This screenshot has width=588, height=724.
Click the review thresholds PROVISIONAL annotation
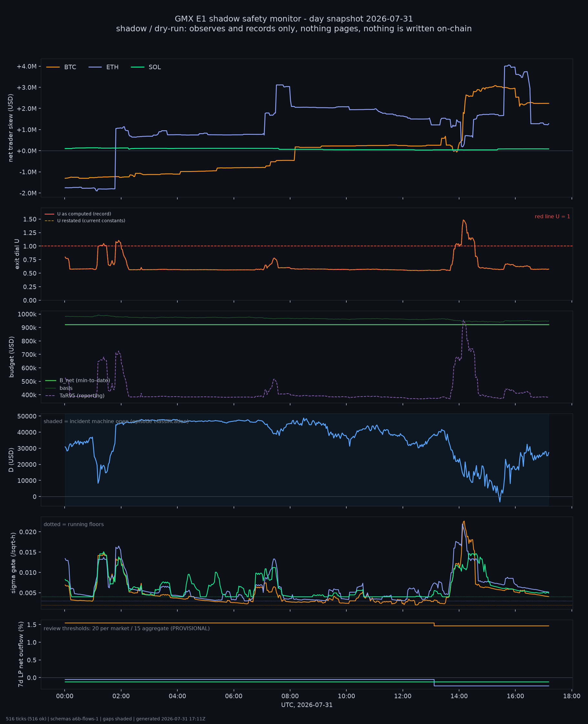tap(127, 628)
